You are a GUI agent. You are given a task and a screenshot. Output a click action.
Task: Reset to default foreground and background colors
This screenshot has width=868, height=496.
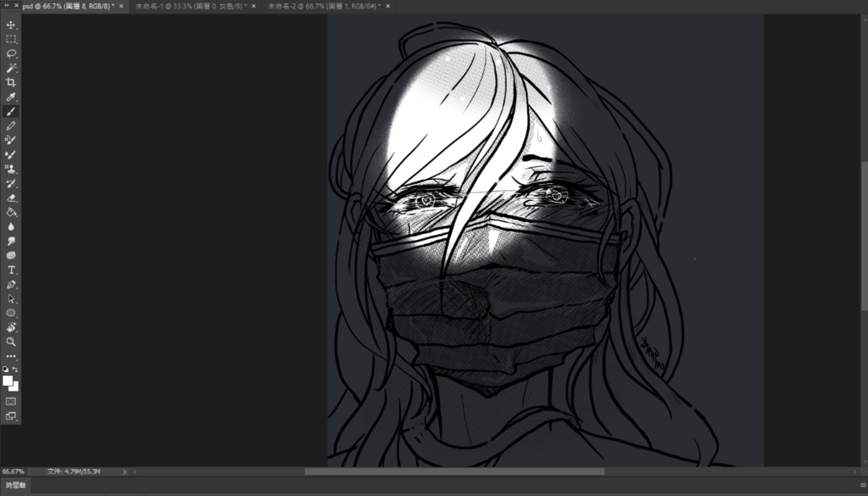(x=6, y=369)
